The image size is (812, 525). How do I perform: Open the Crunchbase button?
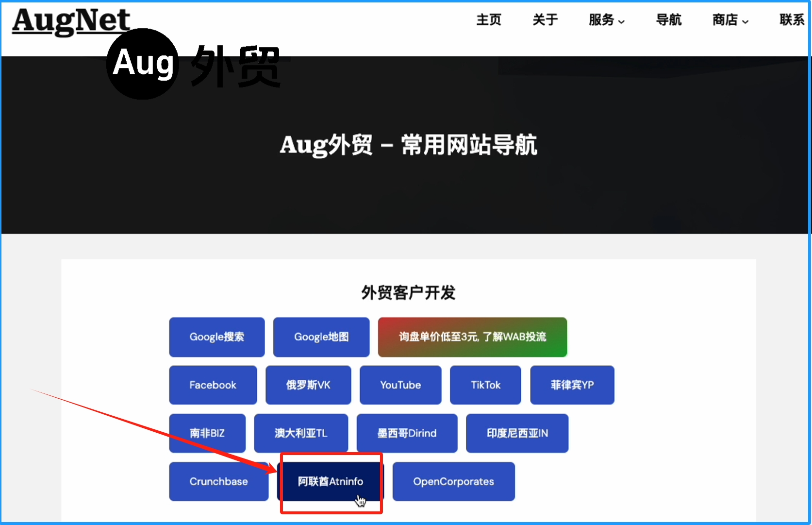click(219, 481)
